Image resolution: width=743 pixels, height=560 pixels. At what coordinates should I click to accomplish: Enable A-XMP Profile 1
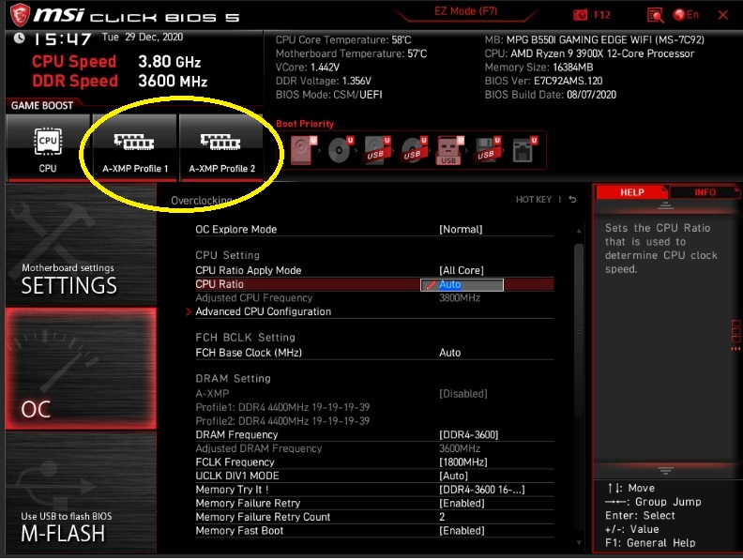(135, 147)
